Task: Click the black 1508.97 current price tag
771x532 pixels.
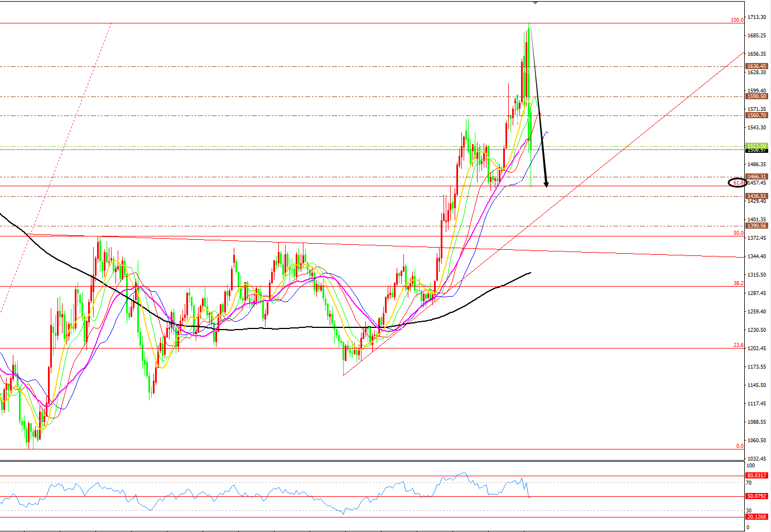Action: click(x=756, y=151)
